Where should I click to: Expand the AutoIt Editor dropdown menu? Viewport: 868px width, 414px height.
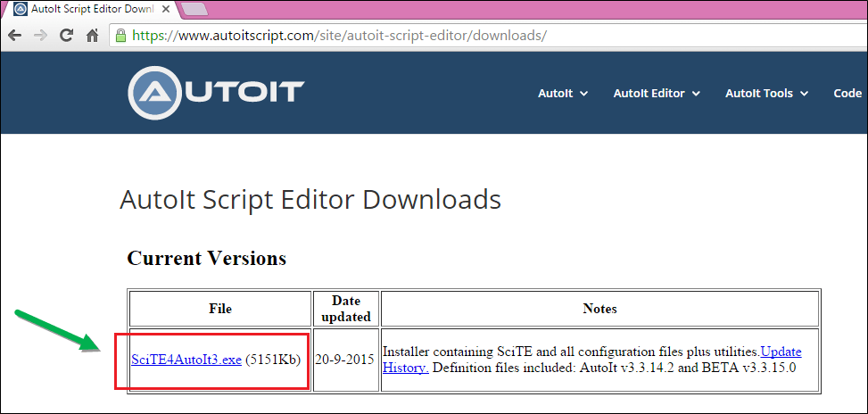(x=656, y=94)
